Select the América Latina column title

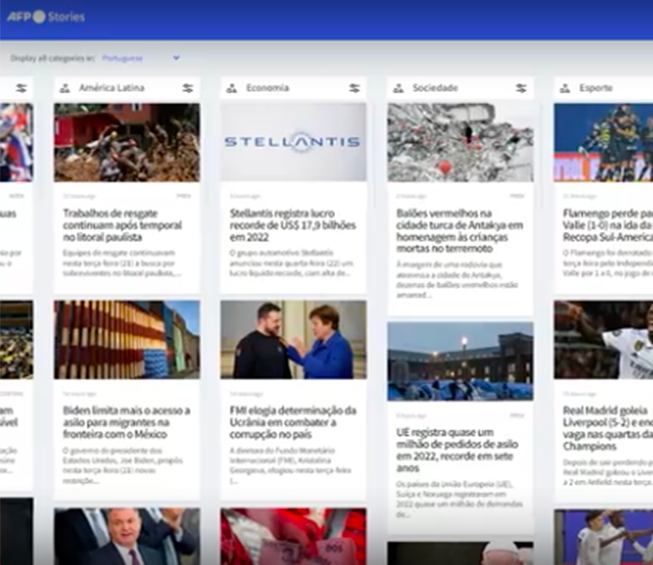coord(111,88)
